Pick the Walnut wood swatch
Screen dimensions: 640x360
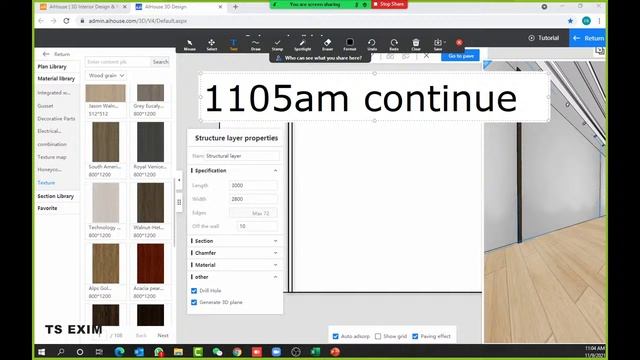[x=150, y=202]
